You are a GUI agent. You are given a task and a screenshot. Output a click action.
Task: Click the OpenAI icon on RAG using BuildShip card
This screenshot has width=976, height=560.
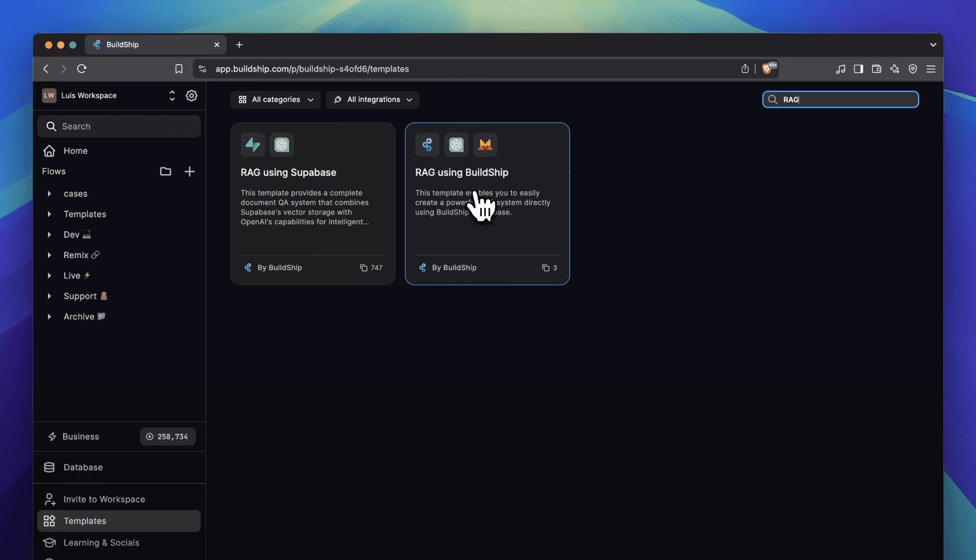(456, 145)
